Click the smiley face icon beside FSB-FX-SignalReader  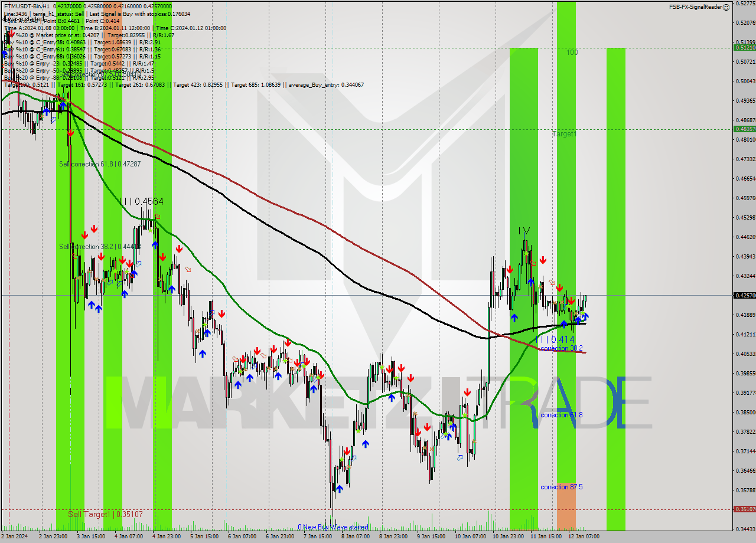point(726,7)
